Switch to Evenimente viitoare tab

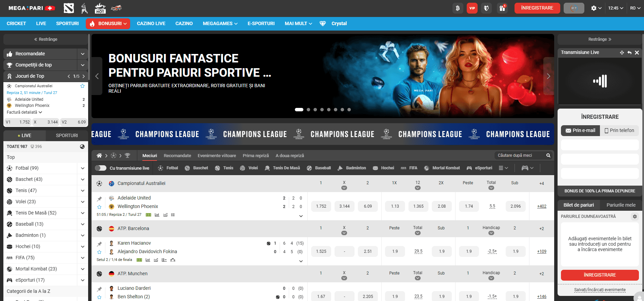coord(217,155)
